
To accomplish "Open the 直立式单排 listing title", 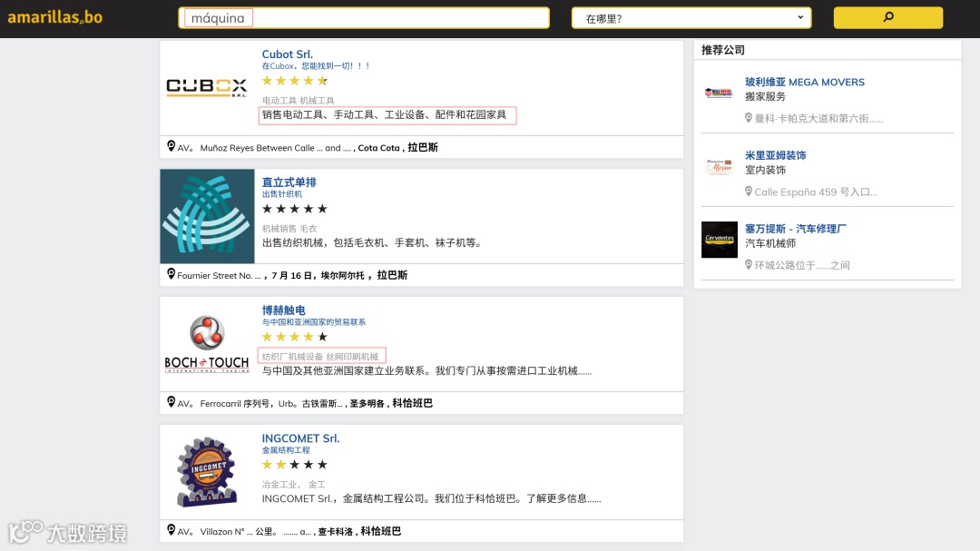I will [289, 182].
